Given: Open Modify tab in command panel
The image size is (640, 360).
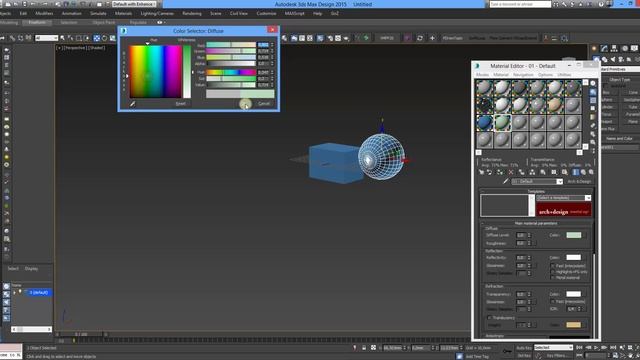Looking at the screenshot, I should click(x=604, y=49).
